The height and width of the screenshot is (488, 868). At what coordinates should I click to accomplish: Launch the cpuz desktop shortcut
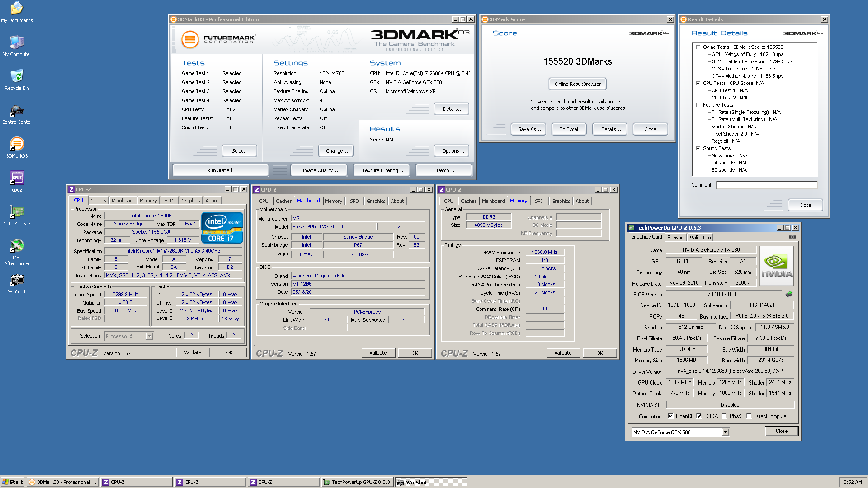pos(17,182)
